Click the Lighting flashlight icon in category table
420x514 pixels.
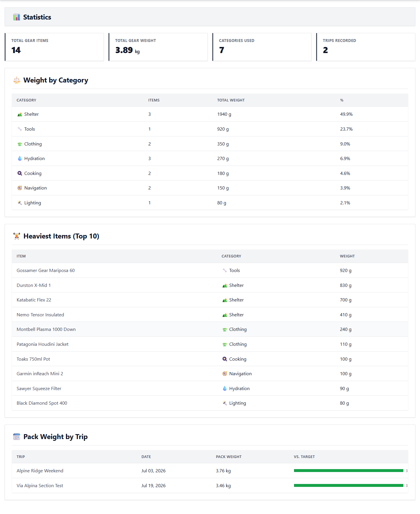tap(20, 203)
